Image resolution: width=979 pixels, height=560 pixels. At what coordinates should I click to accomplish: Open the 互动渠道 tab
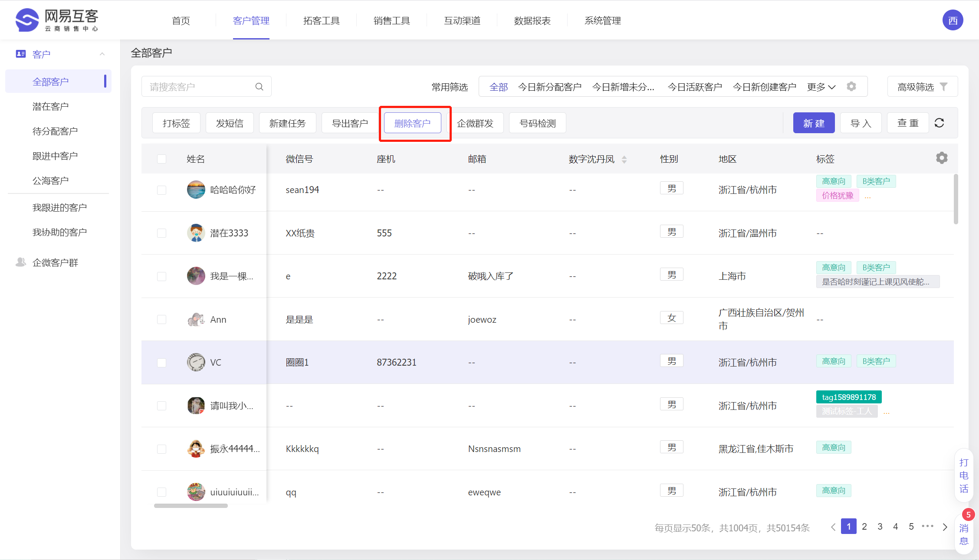pos(462,20)
